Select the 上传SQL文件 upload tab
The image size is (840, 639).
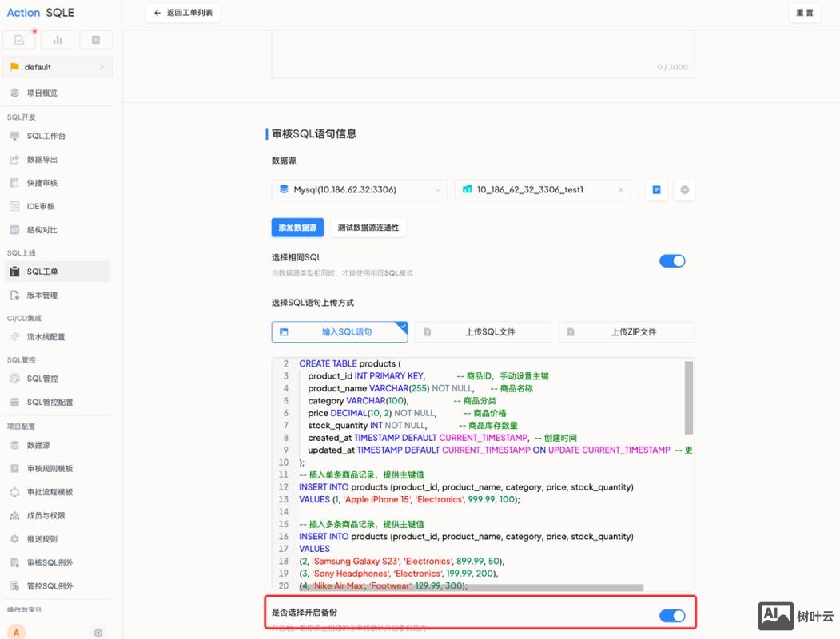pos(483,331)
